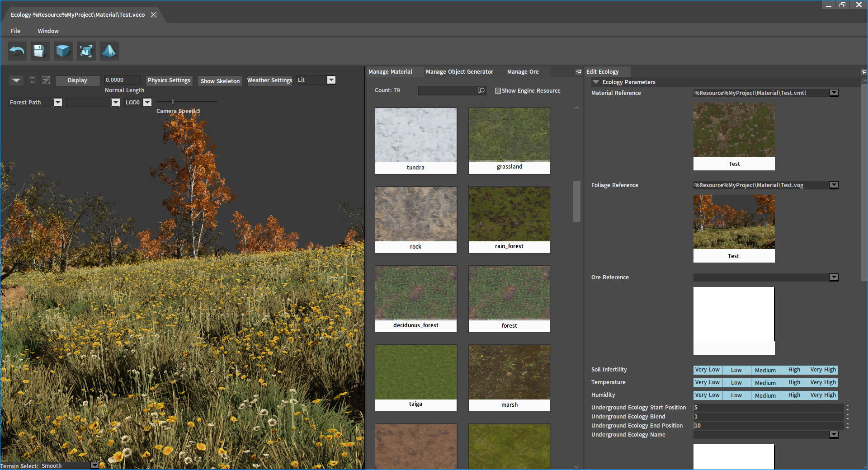Viewport: 868px width, 470px height.
Task: Open the Forest Path scene dropdown
Action: coord(57,103)
